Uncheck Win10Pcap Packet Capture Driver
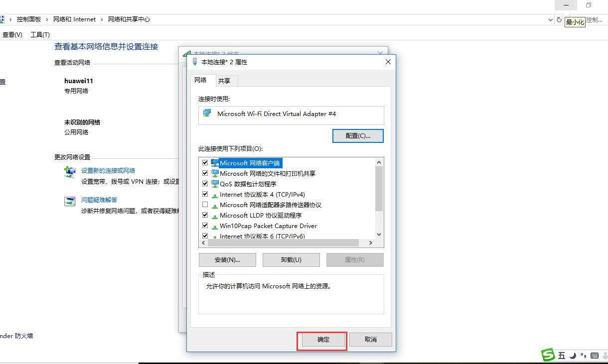Screen dimensions: 608x364 205,226
